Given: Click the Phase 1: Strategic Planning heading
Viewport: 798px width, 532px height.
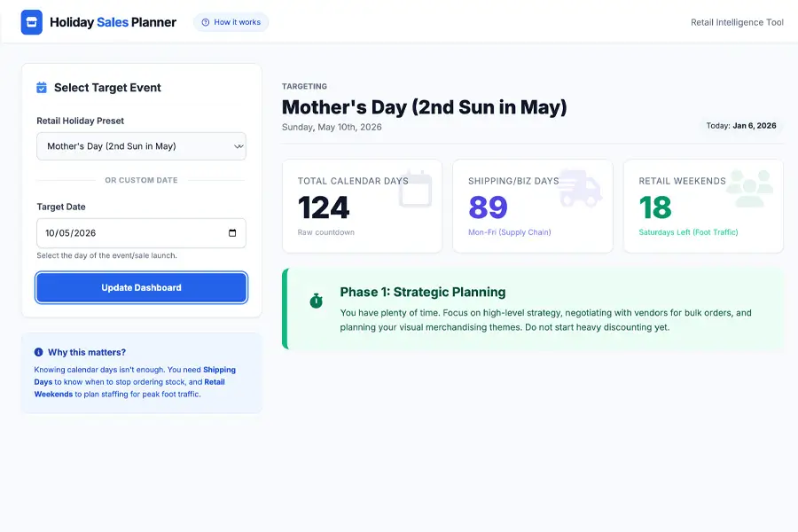Looking at the screenshot, I should [422, 292].
